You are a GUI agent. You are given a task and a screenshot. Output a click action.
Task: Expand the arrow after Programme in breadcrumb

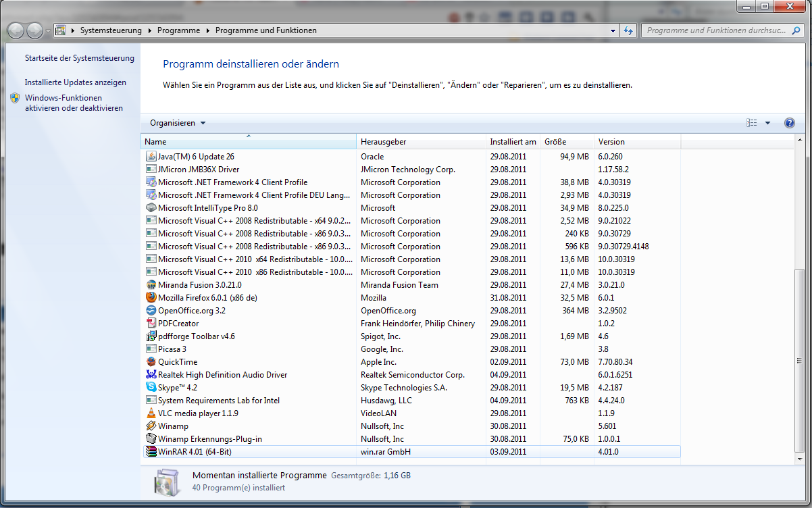tap(207, 30)
